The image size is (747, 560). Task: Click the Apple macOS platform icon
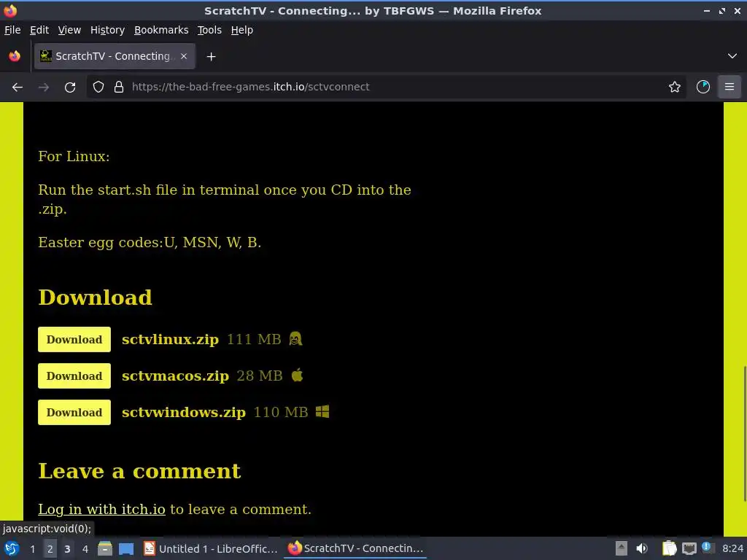298,375
